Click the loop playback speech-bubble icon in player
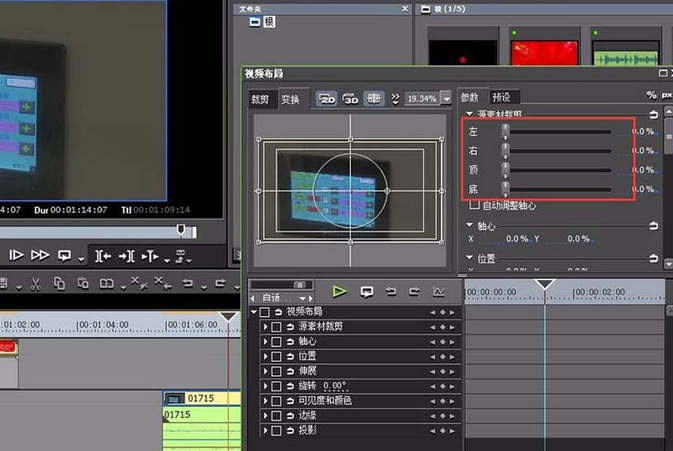Screen dimensions: 673x451 coord(66,256)
